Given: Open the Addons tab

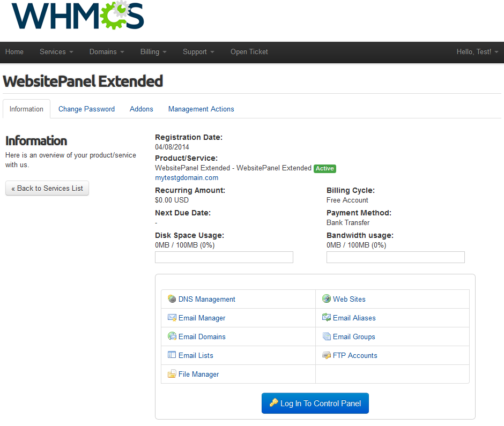Looking at the screenshot, I should point(142,109).
